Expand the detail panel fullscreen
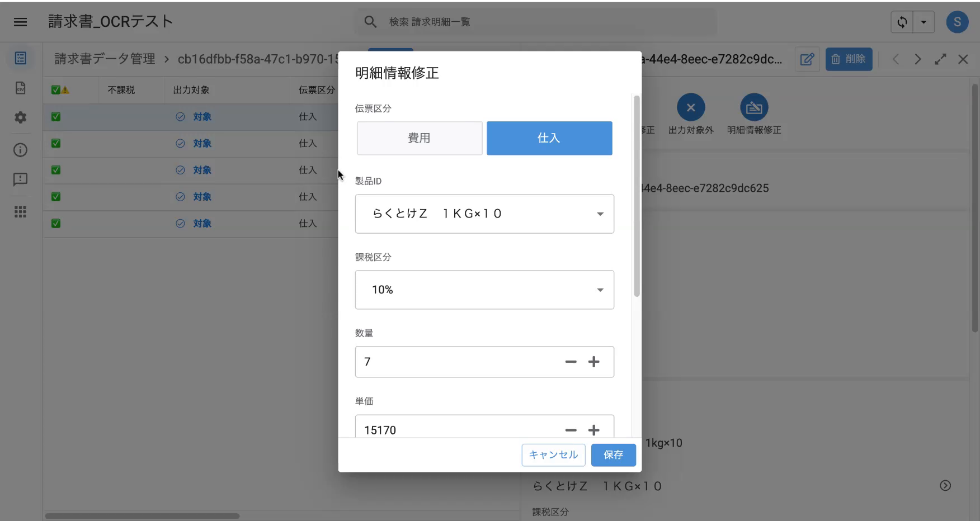This screenshot has width=980, height=521. click(940, 59)
